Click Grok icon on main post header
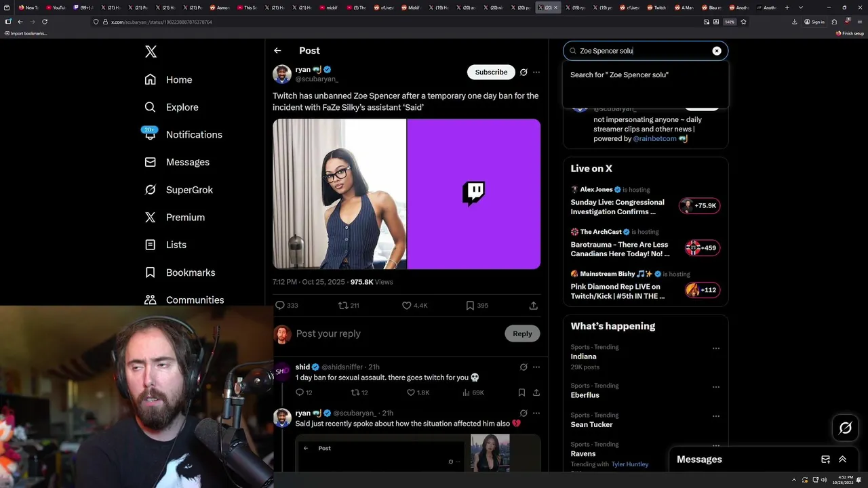This screenshot has width=868, height=488. point(524,72)
